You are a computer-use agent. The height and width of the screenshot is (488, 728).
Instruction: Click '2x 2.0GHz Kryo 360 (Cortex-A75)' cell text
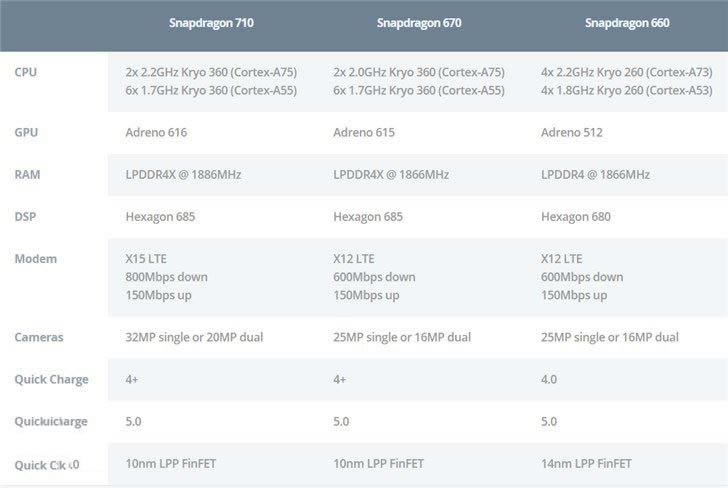click(419, 72)
